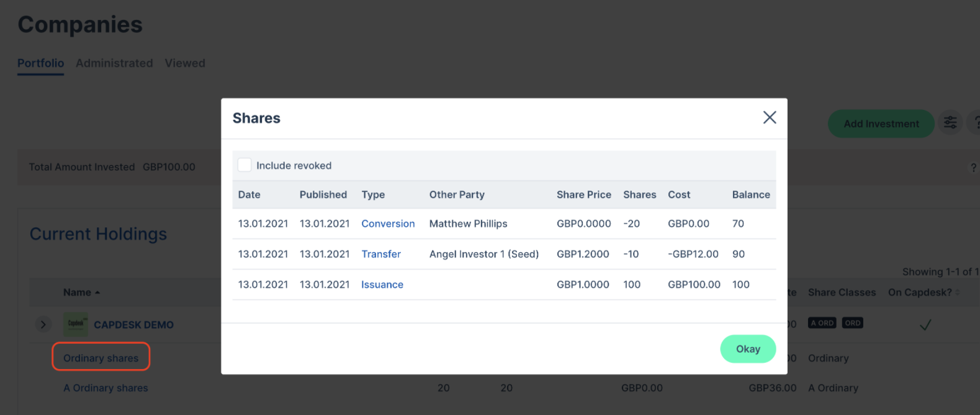Switch to the Administrated tab
This screenshot has height=415, width=980.
(x=114, y=63)
